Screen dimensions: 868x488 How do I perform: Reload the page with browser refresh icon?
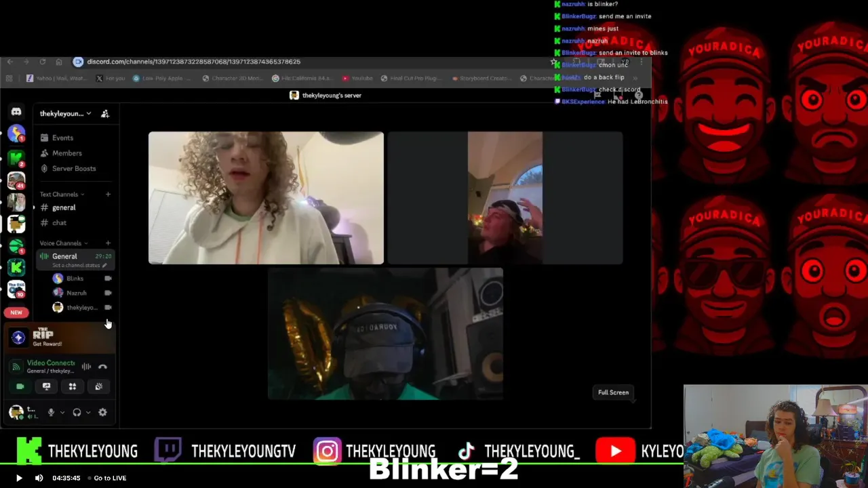tap(43, 62)
